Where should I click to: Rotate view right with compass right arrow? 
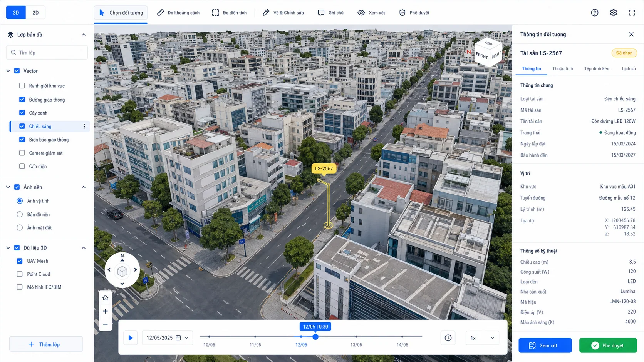pos(136,270)
